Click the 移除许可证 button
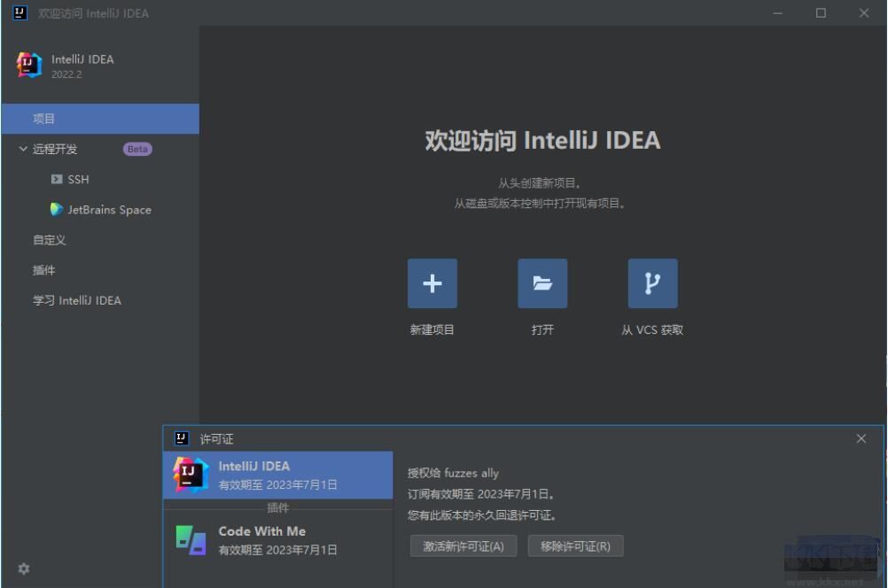The width and height of the screenshot is (888, 588). [x=575, y=545]
